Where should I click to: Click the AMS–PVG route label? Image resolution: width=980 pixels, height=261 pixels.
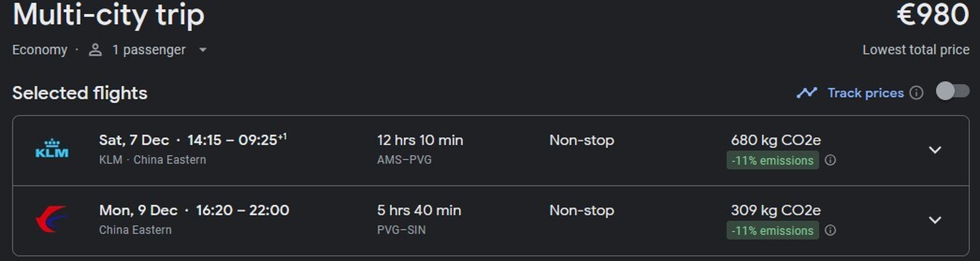click(x=404, y=160)
